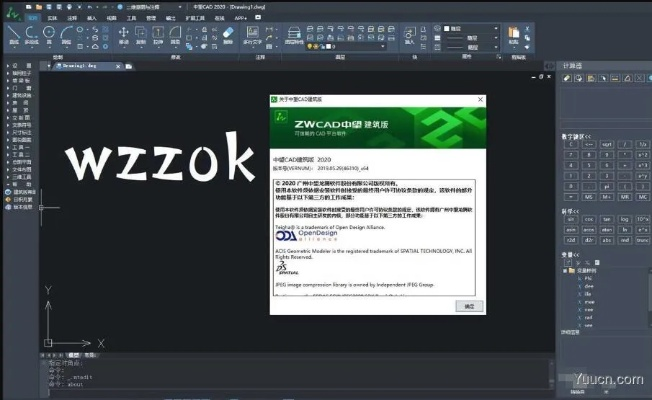Open the ZWCAD application logo menu
652x400 pixels.
(x=13, y=12)
